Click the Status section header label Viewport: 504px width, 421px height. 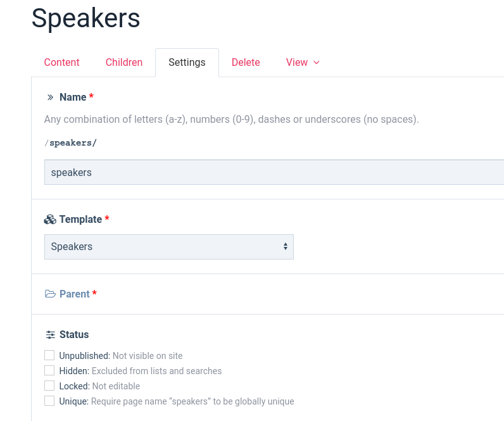coord(74,335)
